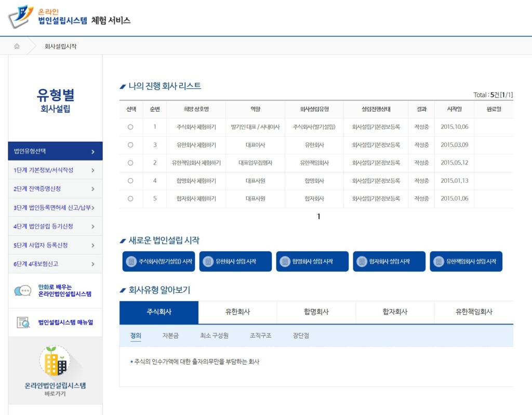This screenshot has width=532, height=415.
Task: Select the 정의 sub-tab
Action: pyautogui.click(x=136, y=336)
